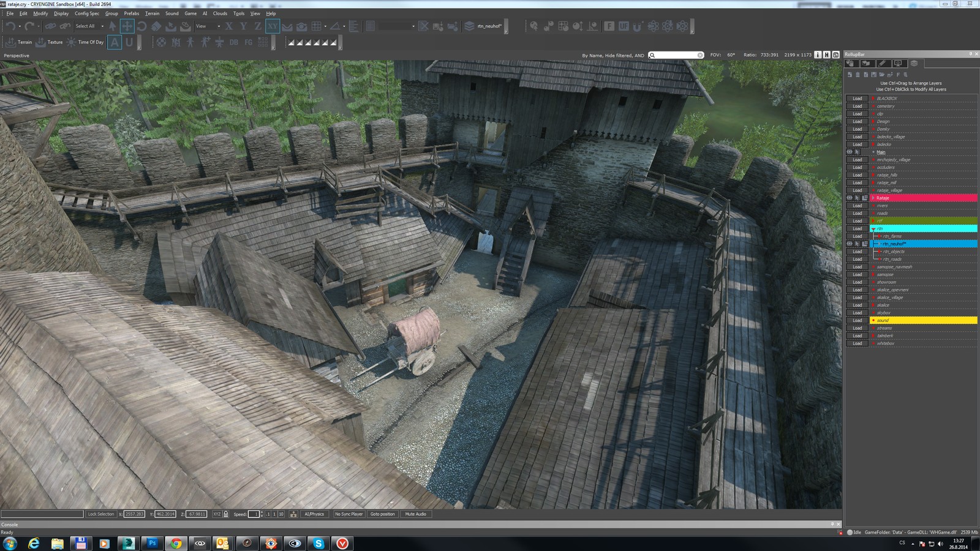This screenshot has height=551, width=980.
Task: Toggle visibility of the Main layer
Action: [x=850, y=152]
